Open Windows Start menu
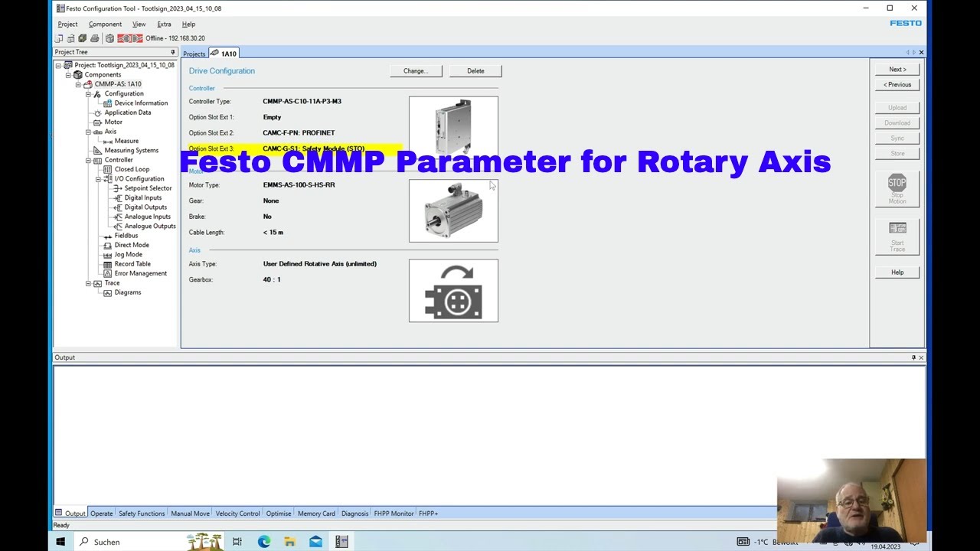This screenshot has width=980, height=551. (x=60, y=542)
